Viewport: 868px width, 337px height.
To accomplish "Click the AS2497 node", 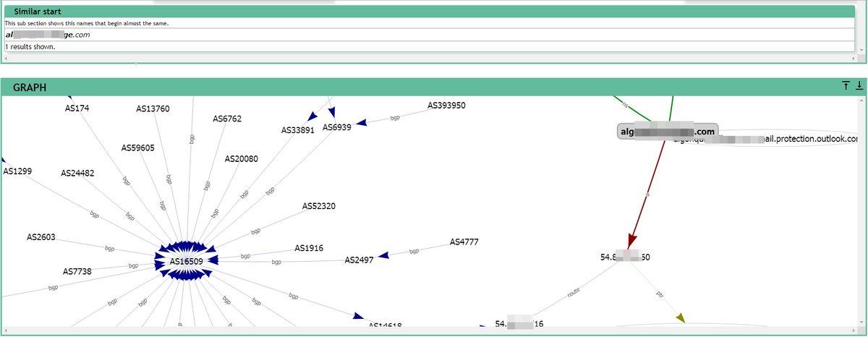I will coord(359,260).
